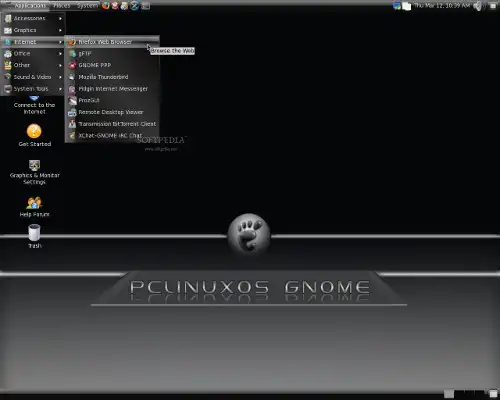500x400 pixels.
Task: Click the Mozilla Thunderbird icon
Action: click(x=72, y=77)
